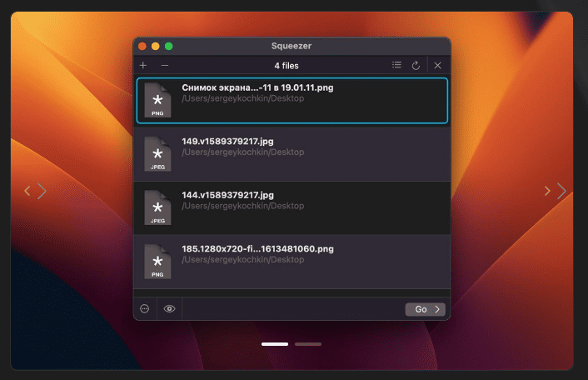Select the first carousel page indicator
The width and height of the screenshot is (588, 380).
click(275, 344)
